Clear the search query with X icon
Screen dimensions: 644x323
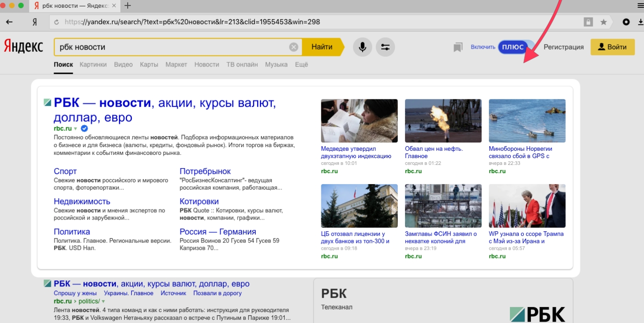[x=293, y=47]
